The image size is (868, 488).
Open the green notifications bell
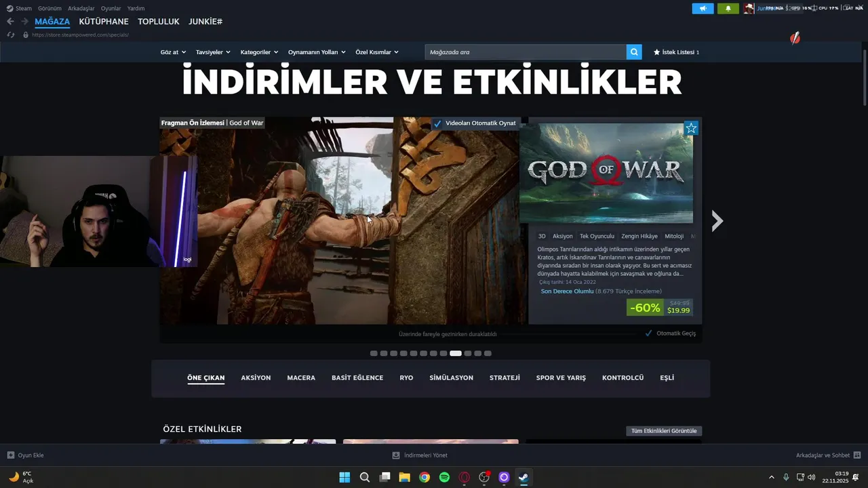coord(728,8)
